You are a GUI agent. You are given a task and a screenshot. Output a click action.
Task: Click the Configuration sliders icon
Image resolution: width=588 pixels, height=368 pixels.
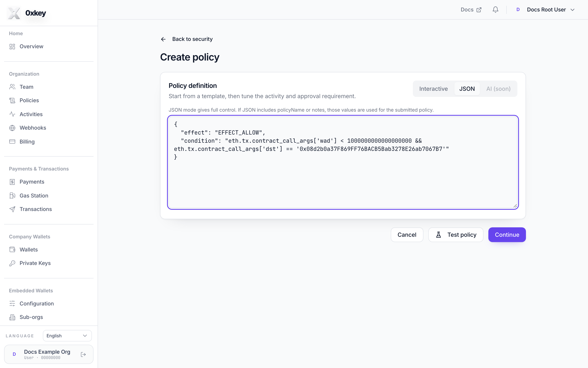[x=12, y=304]
